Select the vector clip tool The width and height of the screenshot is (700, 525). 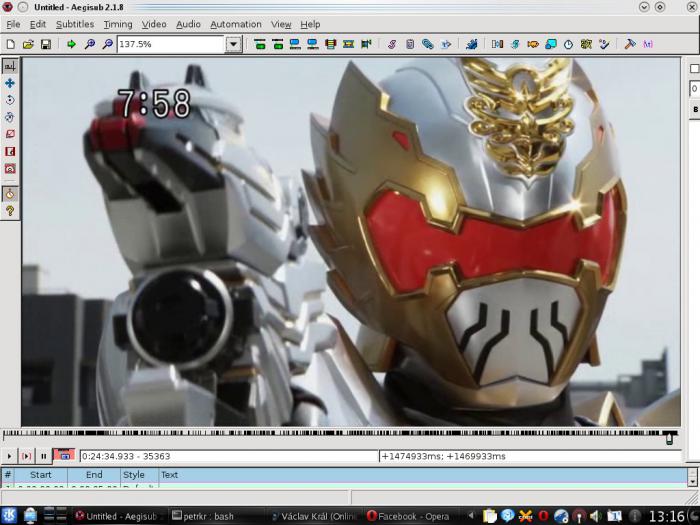pyautogui.click(x=10, y=168)
